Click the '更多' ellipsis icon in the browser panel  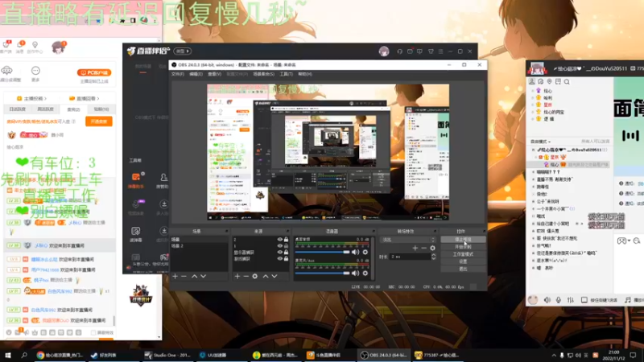[35, 71]
